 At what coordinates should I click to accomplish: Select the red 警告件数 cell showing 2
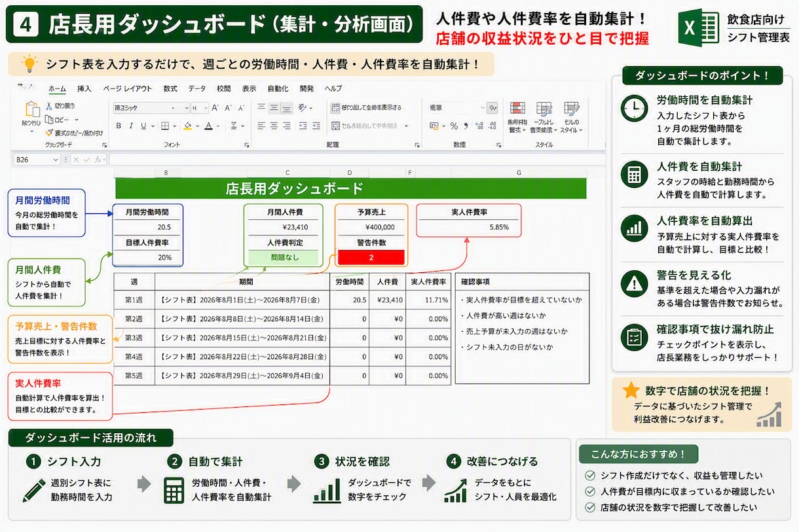(371, 257)
